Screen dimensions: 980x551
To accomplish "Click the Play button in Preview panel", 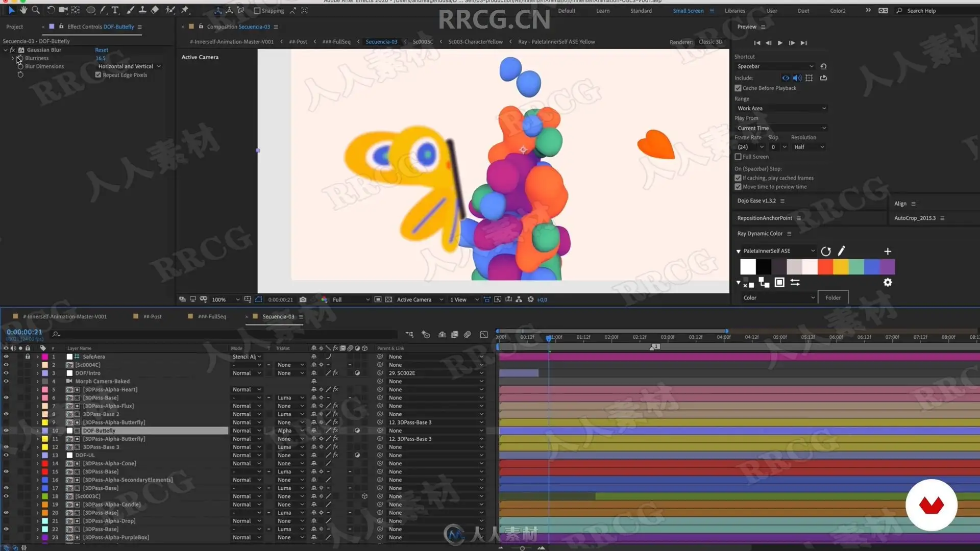I will [780, 43].
